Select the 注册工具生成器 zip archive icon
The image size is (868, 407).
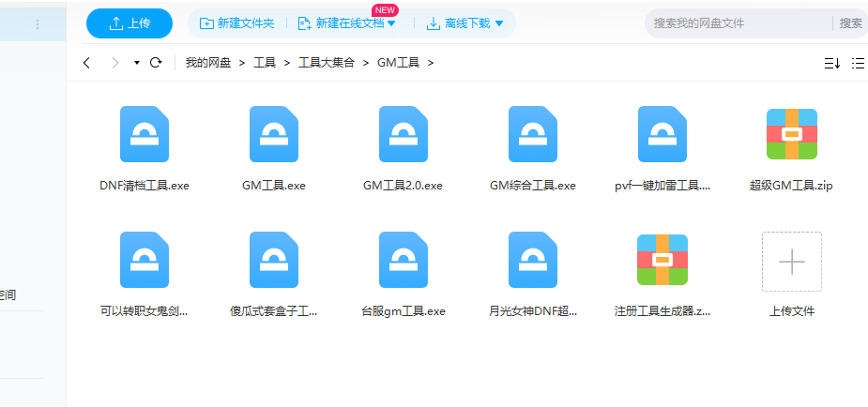coord(662,260)
